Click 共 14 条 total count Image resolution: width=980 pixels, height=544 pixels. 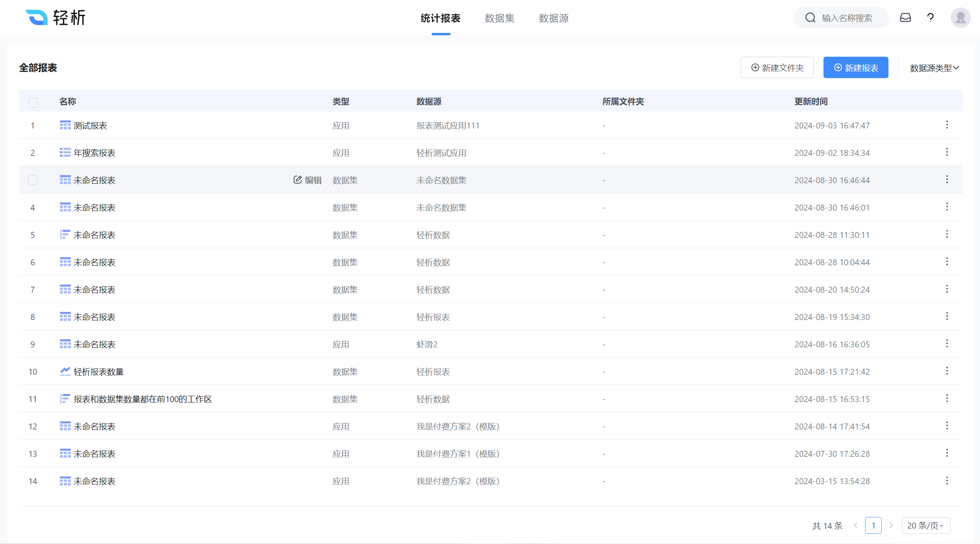(827, 526)
